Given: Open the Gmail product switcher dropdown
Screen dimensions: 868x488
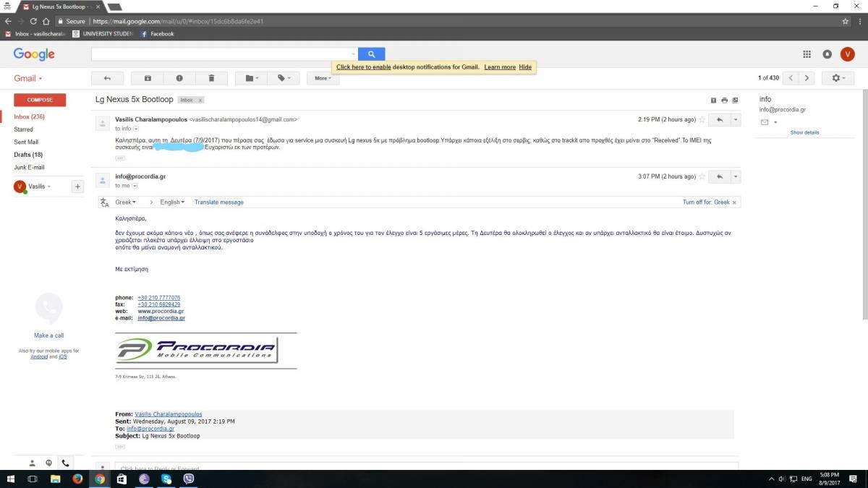Looking at the screenshot, I should tap(28, 78).
